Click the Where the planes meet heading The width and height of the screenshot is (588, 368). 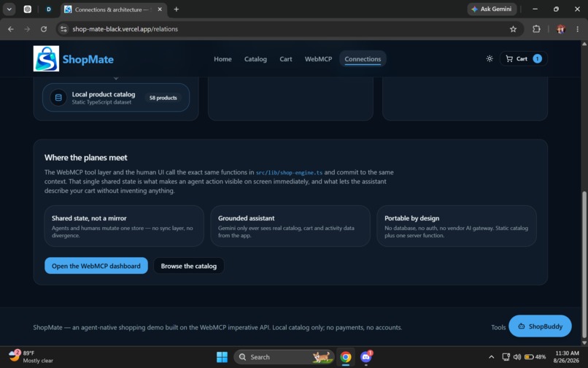pyautogui.click(x=86, y=158)
